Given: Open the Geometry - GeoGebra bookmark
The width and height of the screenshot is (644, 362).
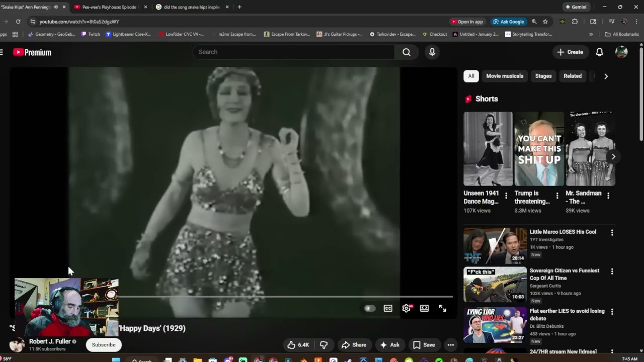Looking at the screenshot, I should tap(52, 34).
